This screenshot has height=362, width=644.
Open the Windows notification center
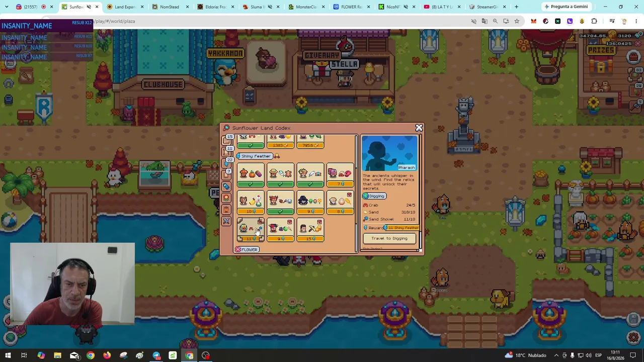[x=634, y=355]
